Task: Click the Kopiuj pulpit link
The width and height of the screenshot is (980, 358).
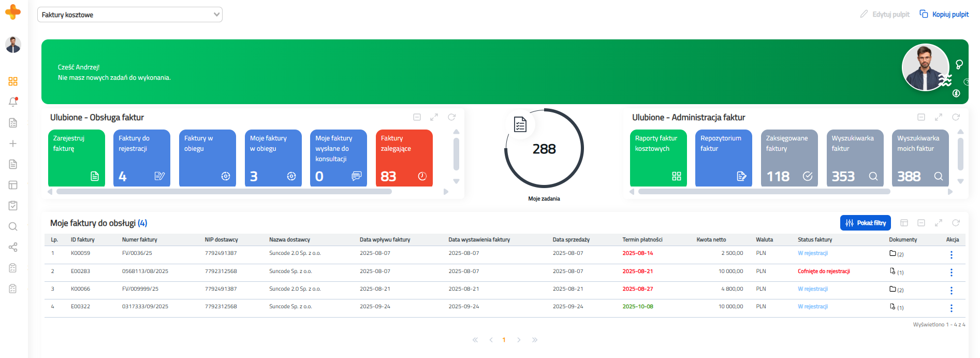Action: 944,15
